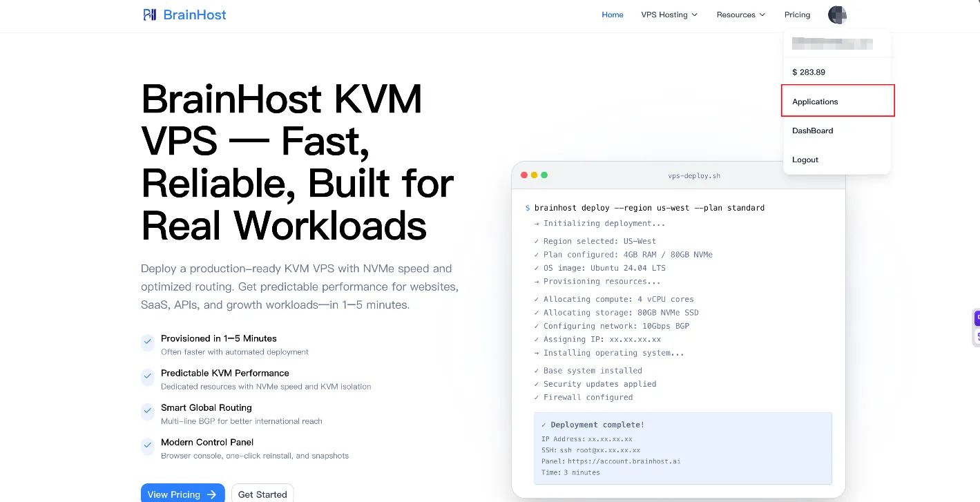The height and width of the screenshot is (502, 980).
Task: Click the BrainHost logo icon
Action: pyautogui.click(x=150, y=15)
